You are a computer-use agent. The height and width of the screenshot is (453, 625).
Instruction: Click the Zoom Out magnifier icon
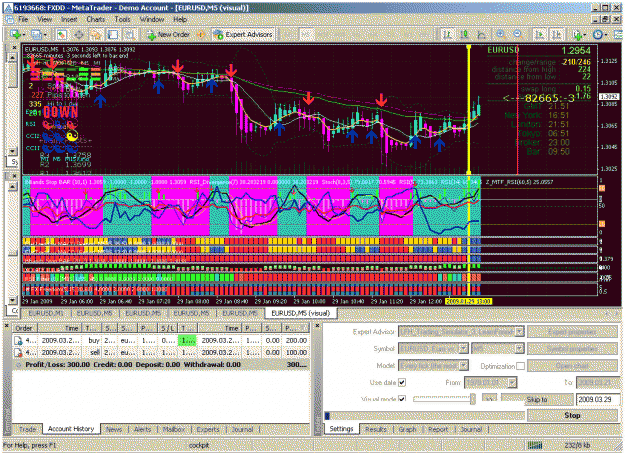[x=517, y=35]
